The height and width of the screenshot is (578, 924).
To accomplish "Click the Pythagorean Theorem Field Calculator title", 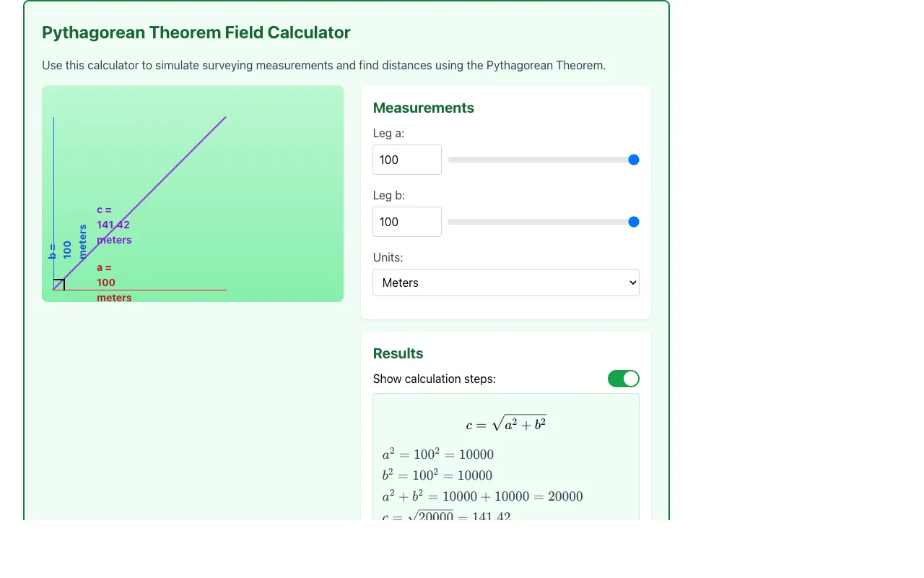I will [196, 33].
